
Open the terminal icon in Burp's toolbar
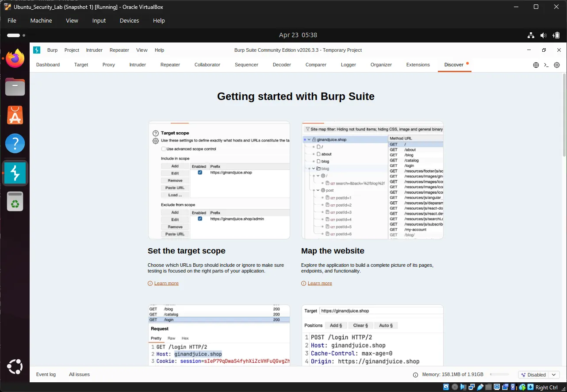546,65
